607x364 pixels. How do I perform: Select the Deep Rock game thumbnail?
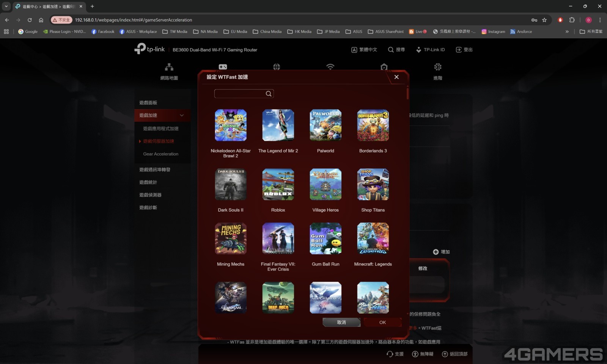(x=278, y=298)
